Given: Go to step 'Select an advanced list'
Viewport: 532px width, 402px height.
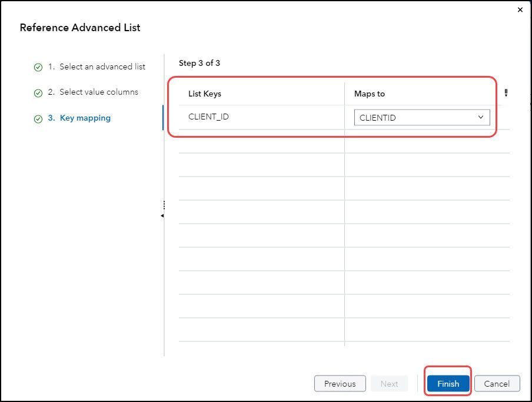Looking at the screenshot, I should pyautogui.click(x=102, y=67).
